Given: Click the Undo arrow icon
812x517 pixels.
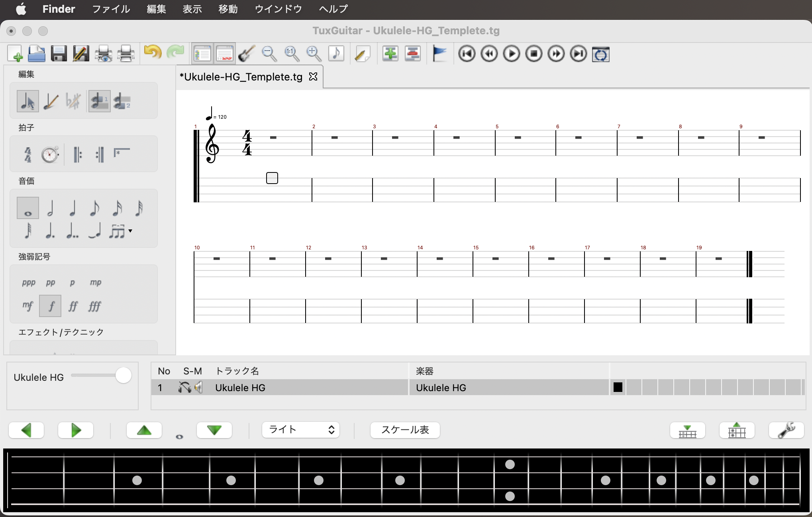Looking at the screenshot, I should tap(152, 53).
